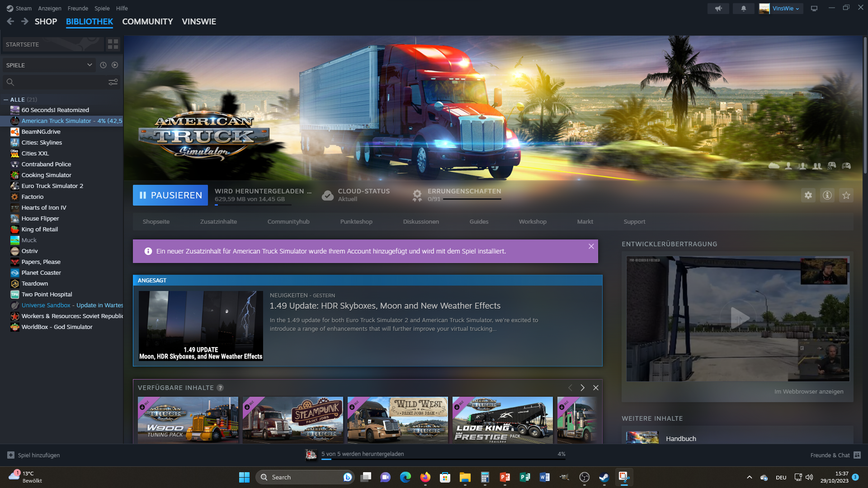Open the Guides link

pos(479,221)
